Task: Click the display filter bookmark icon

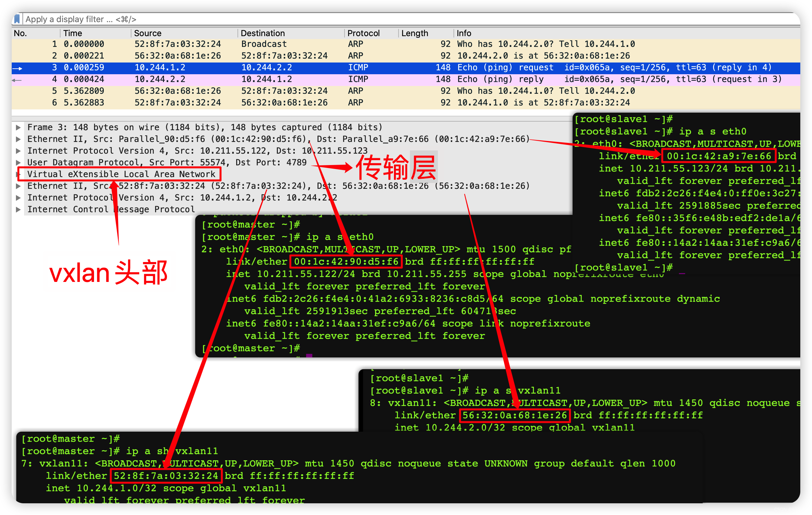Action: pyautogui.click(x=17, y=19)
